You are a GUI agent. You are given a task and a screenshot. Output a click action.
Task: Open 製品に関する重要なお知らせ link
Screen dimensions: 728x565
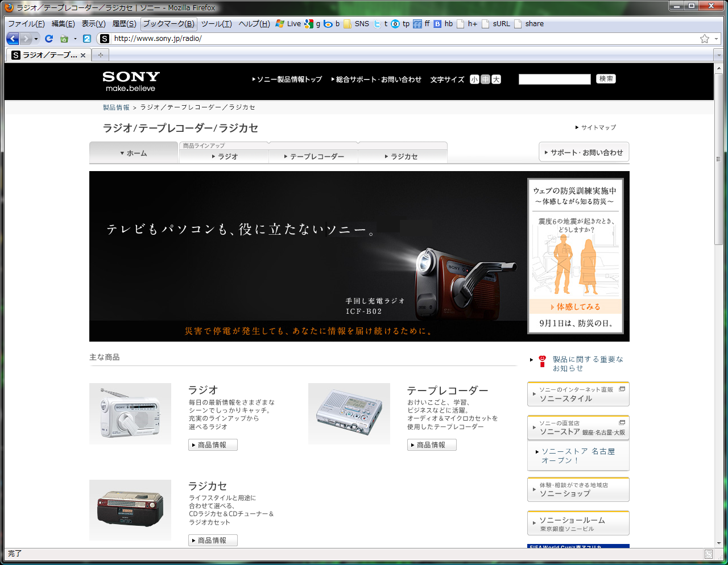588,364
